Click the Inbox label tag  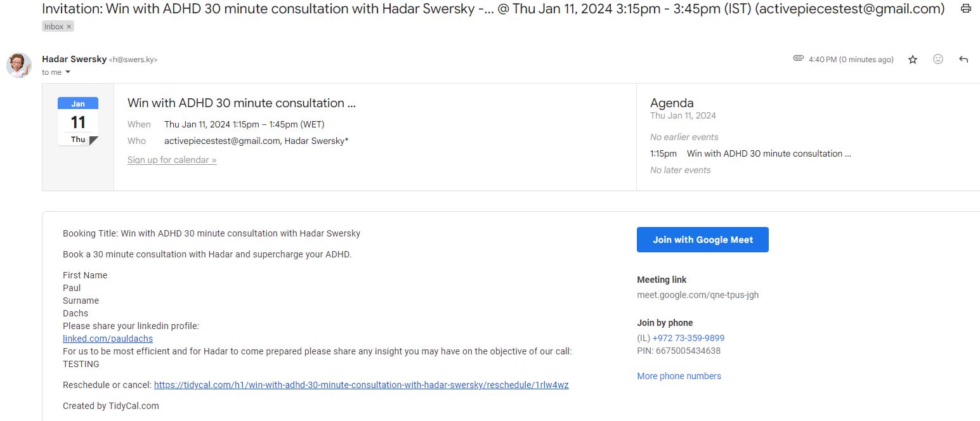(54, 27)
